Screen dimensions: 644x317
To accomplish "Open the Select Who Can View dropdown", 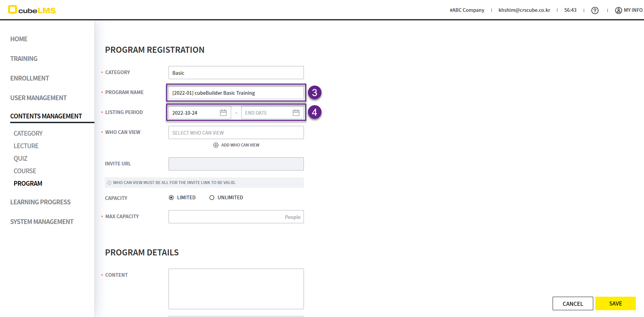I will (236, 133).
